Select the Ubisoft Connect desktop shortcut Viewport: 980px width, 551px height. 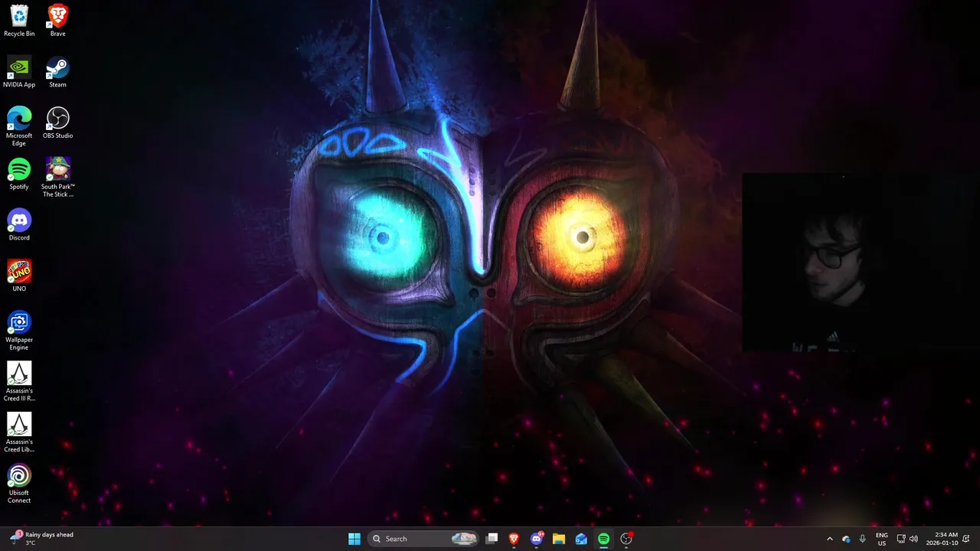[19, 484]
